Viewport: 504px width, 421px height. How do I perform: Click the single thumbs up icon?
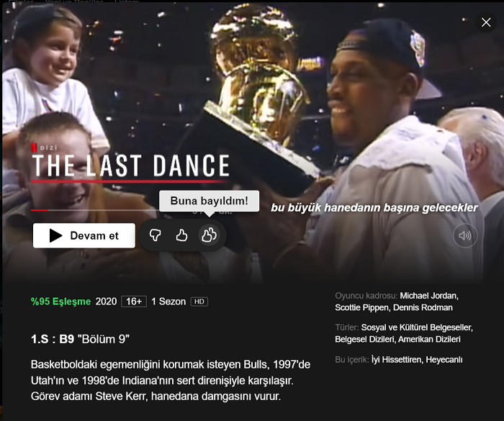click(x=181, y=235)
